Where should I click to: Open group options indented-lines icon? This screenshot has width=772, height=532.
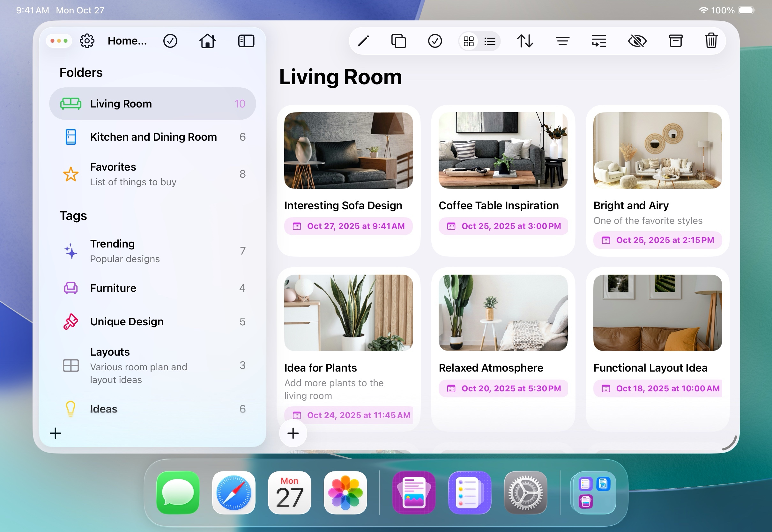tap(599, 41)
